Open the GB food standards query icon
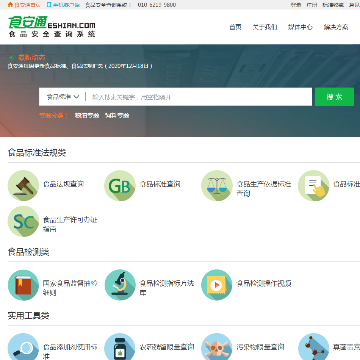The width and height of the screenshot is (360, 360). (120, 185)
